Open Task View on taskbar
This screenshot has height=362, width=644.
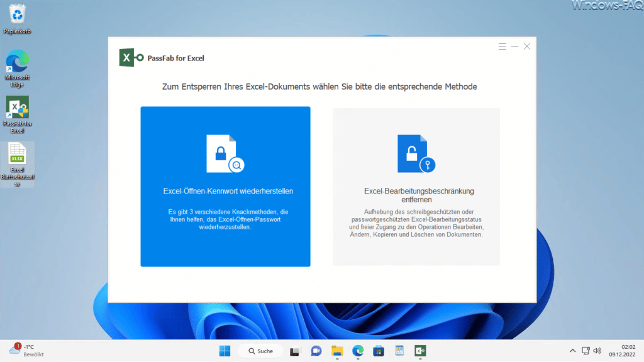294,351
